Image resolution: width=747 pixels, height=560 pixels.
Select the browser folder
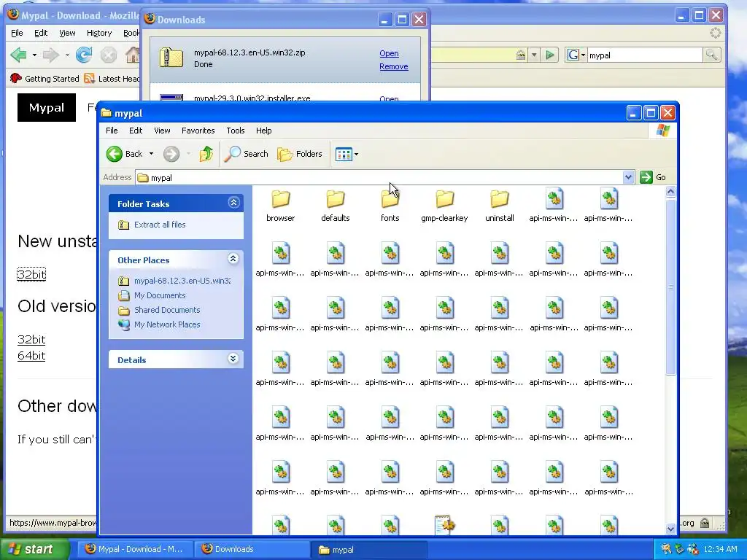click(x=281, y=206)
